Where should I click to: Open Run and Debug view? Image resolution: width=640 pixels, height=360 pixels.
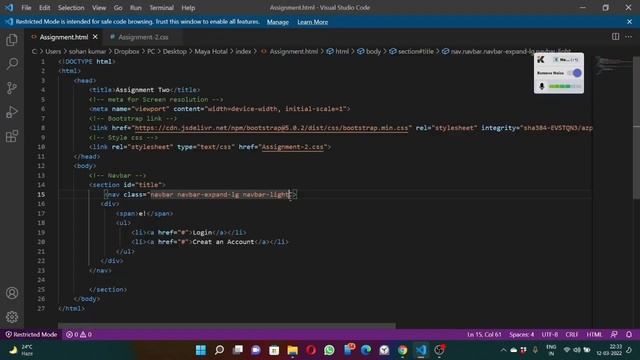pyautogui.click(x=12, y=112)
